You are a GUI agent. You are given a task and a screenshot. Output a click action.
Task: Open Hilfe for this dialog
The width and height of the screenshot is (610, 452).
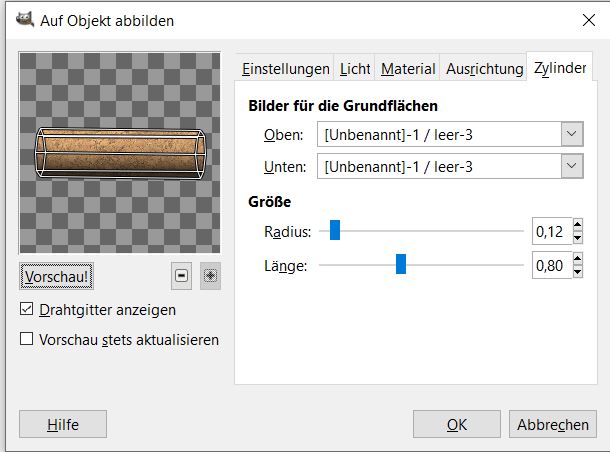point(63,424)
